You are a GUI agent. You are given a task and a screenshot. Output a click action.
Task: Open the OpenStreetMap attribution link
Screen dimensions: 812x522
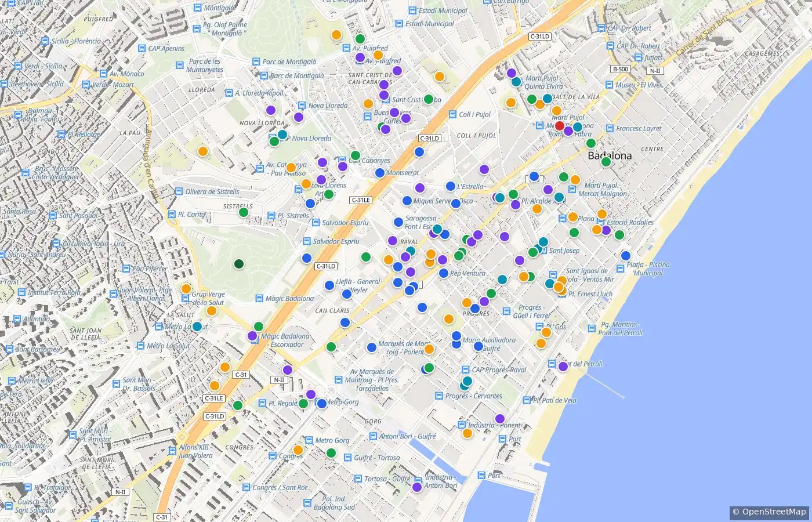(x=769, y=512)
